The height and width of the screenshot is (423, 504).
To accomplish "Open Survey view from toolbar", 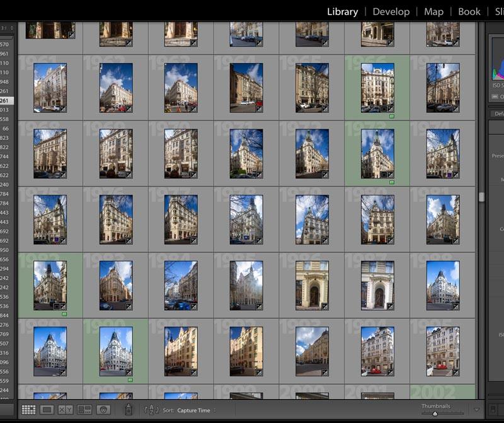I will (84, 410).
